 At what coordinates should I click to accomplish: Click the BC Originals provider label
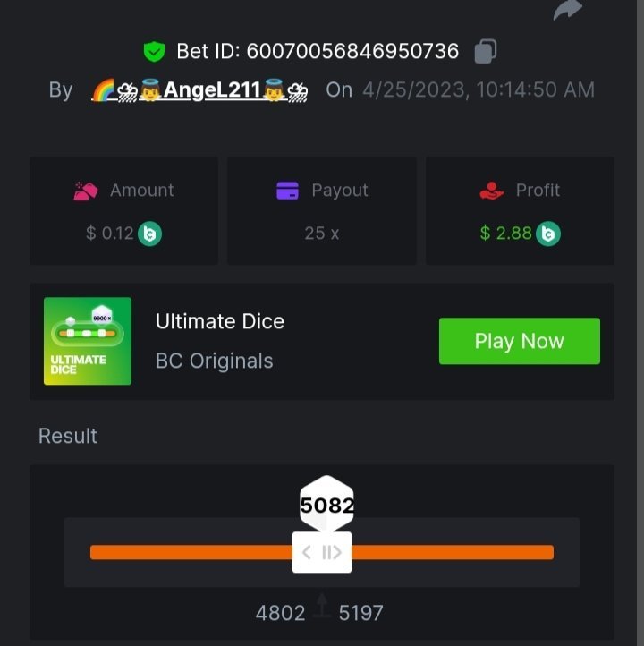(214, 361)
